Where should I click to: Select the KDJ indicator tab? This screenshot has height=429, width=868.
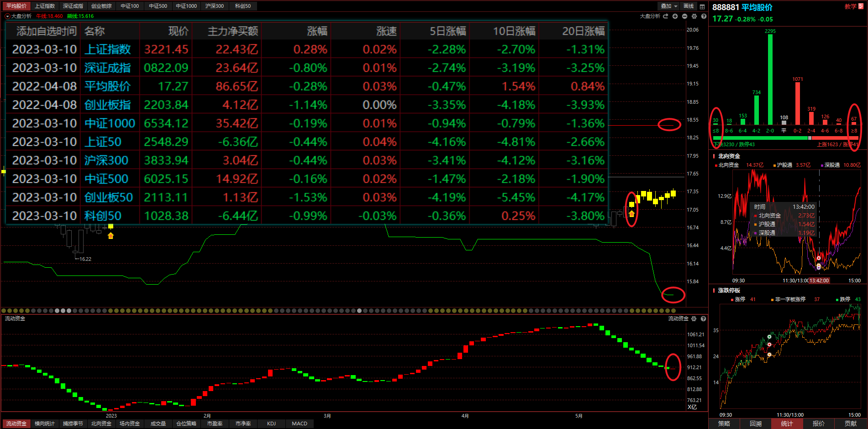point(271,424)
